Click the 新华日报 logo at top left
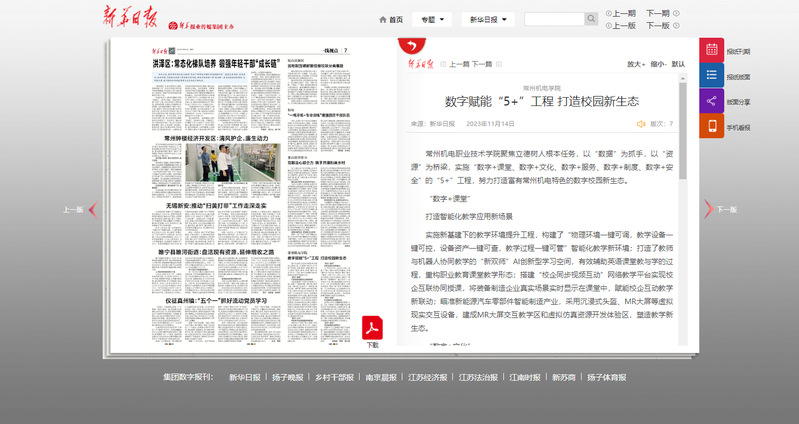The width and height of the screenshot is (799, 424). point(130,16)
